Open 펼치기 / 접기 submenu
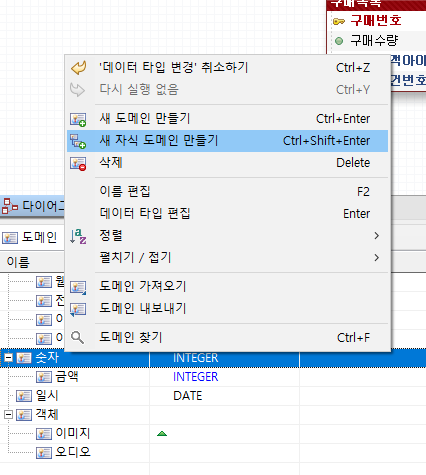 pos(227,257)
